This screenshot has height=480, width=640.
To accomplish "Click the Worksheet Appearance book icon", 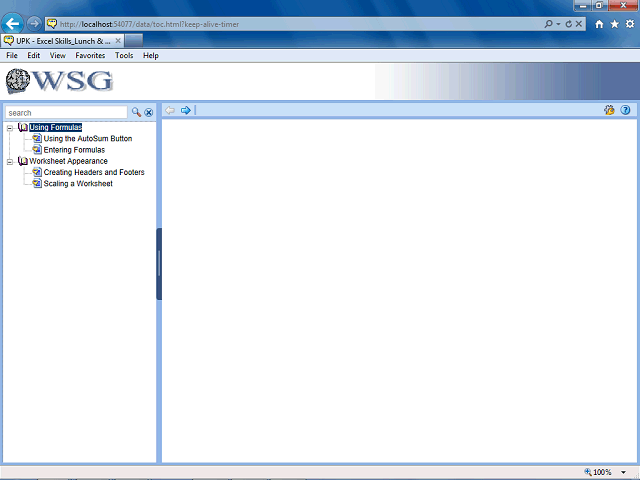I will pos(23,161).
